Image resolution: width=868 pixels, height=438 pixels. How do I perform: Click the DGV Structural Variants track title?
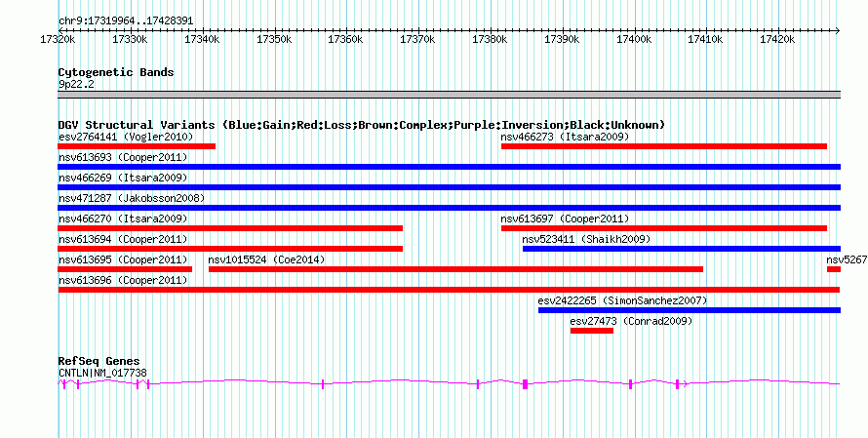point(362,125)
